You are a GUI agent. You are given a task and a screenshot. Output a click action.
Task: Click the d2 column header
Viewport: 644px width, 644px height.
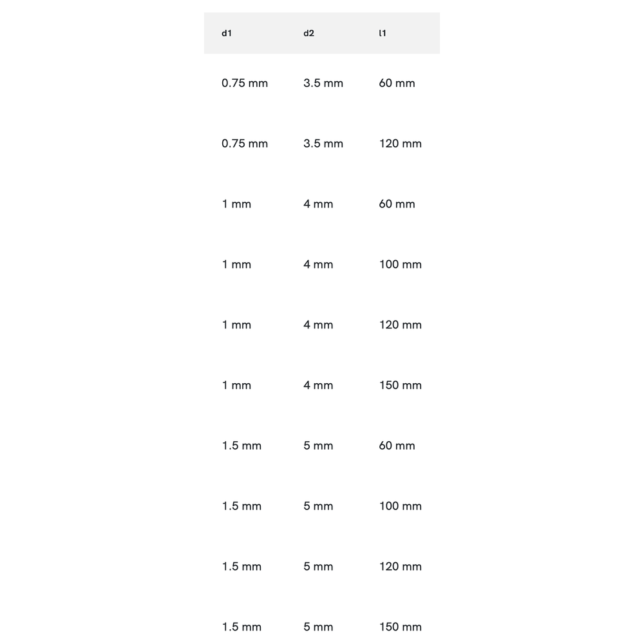coord(309,33)
